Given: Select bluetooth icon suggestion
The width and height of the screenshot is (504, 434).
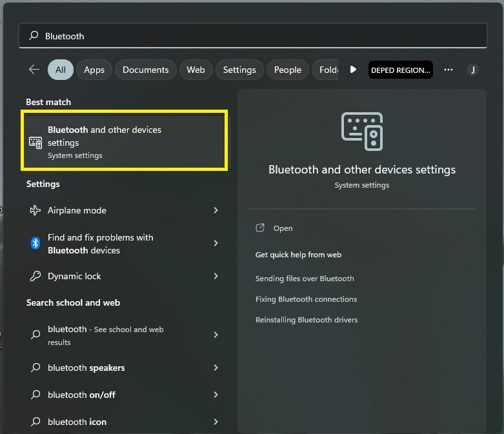Looking at the screenshot, I should [124, 422].
